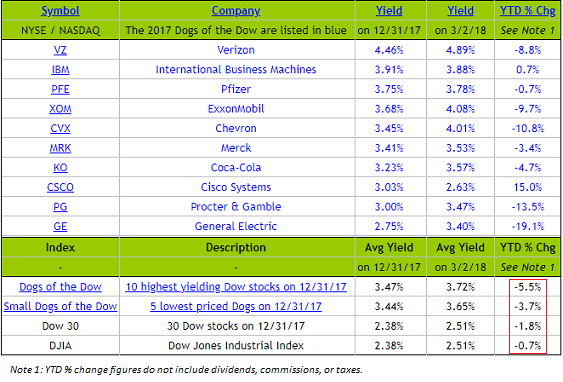The width and height of the screenshot is (563, 382).
Task: Select ExxonMobil's 4.08% yield value
Action: pos(460,109)
